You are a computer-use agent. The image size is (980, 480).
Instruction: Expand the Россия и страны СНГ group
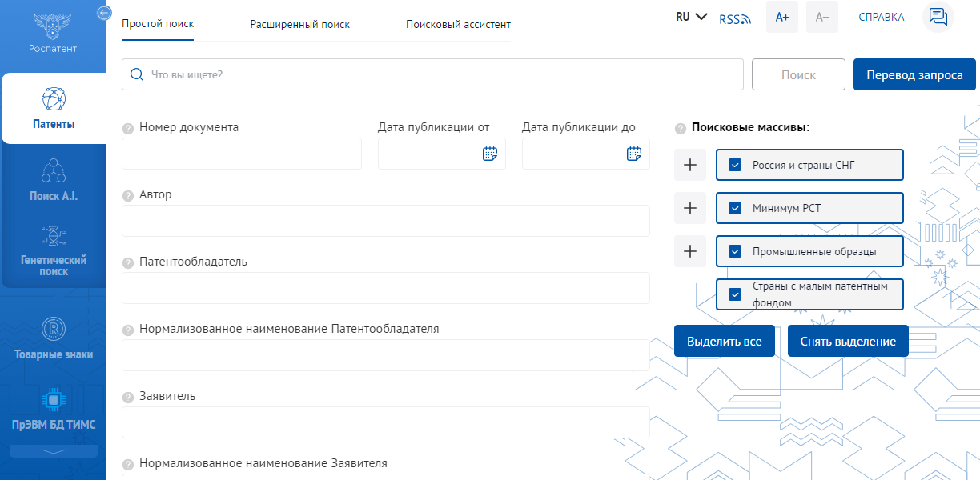[x=690, y=165]
